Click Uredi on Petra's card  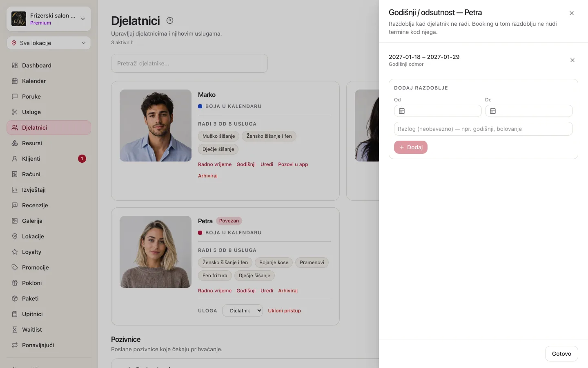click(x=267, y=291)
